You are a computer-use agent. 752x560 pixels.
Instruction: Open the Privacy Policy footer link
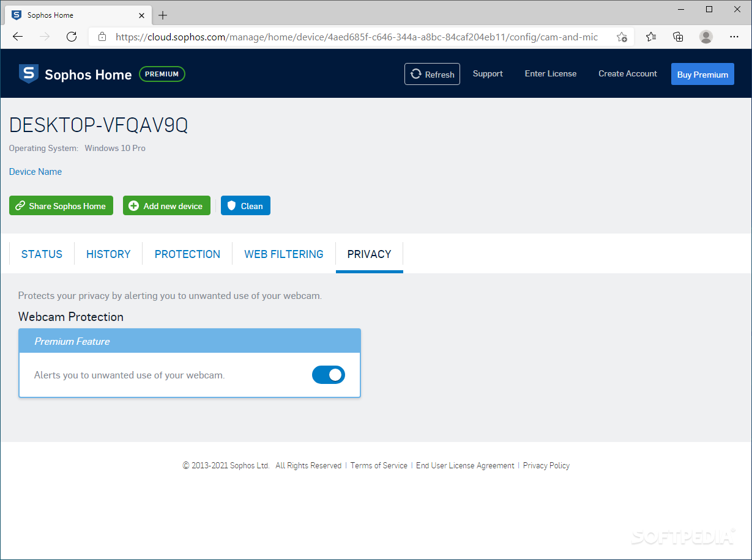[x=546, y=465]
